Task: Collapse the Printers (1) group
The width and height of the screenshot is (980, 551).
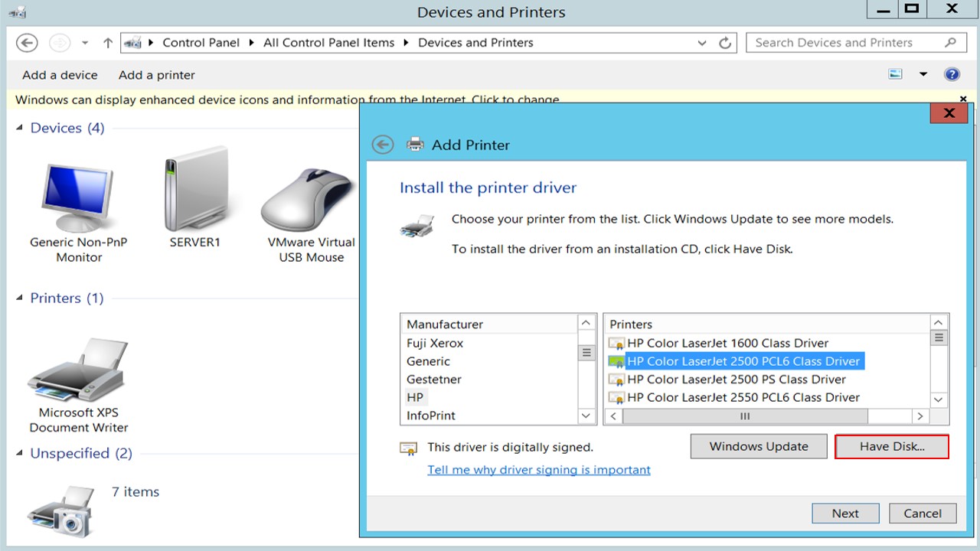Action: pyautogui.click(x=20, y=298)
